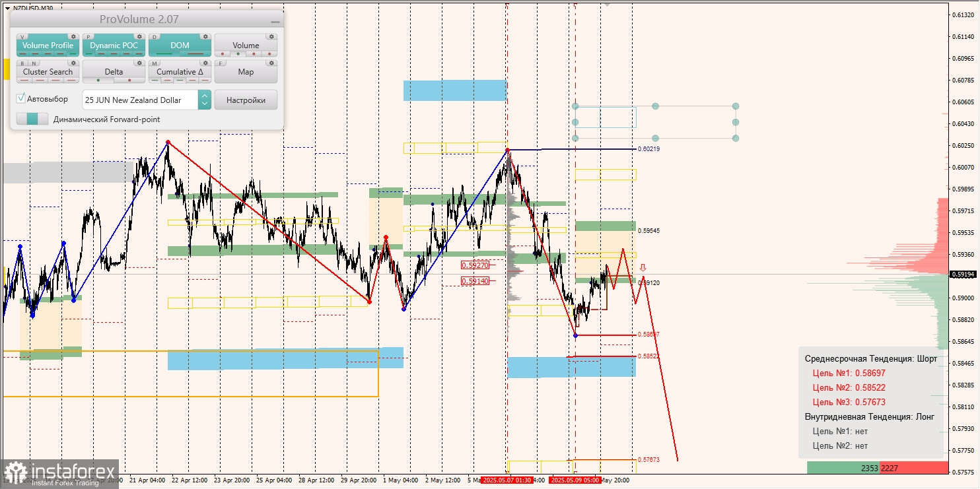Uncheck the Автовыбор checkbox
Image resolution: width=980 pixels, height=489 pixels.
(x=21, y=98)
